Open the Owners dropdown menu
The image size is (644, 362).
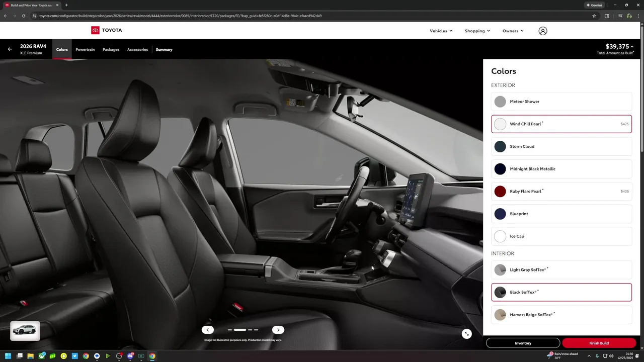pyautogui.click(x=513, y=31)
